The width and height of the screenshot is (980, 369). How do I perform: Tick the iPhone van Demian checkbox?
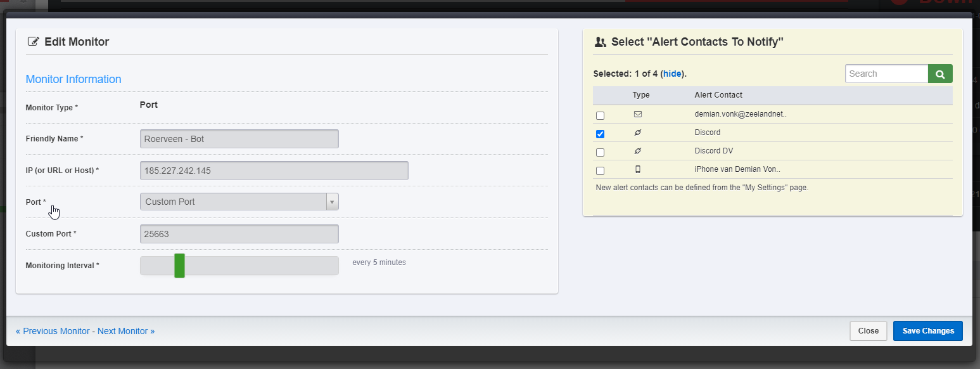tap(601, 171)
